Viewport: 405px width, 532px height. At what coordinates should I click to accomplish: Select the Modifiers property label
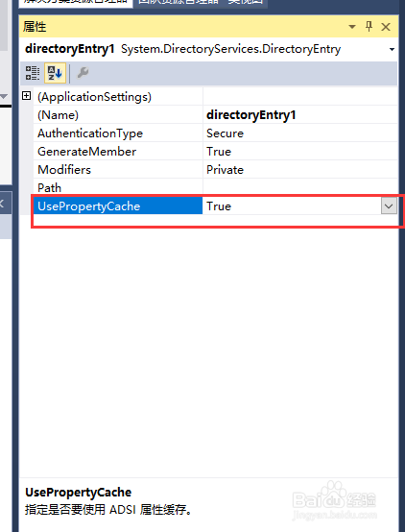pos(64,170)
